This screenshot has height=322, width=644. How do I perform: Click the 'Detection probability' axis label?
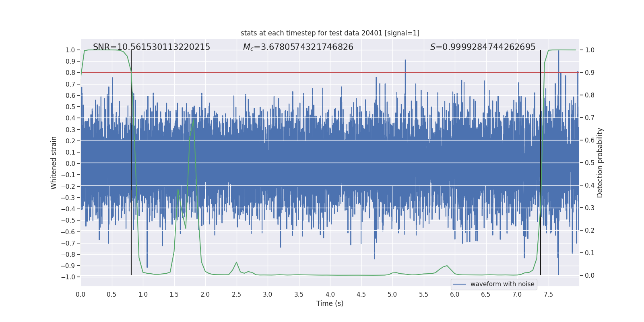pyautogui.click(x=600, y=163)
